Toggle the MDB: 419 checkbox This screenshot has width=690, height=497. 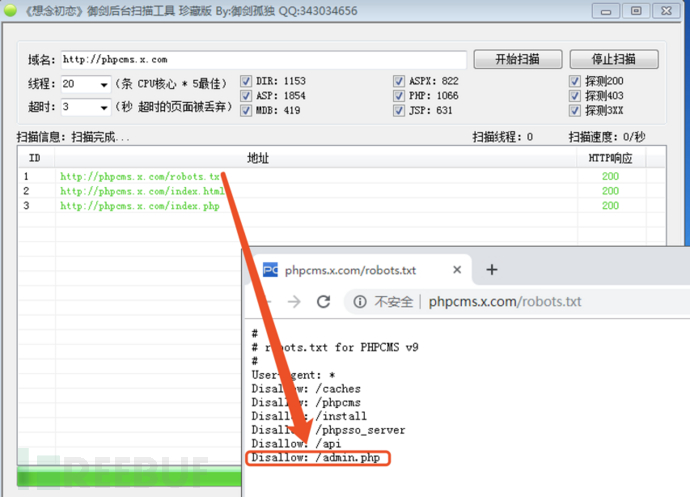246,110
